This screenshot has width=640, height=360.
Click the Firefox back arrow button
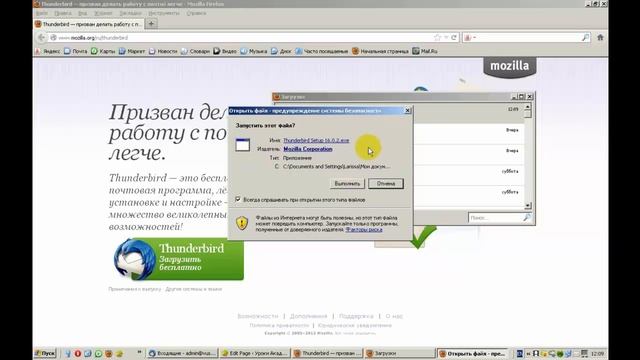tap(41, 38)
